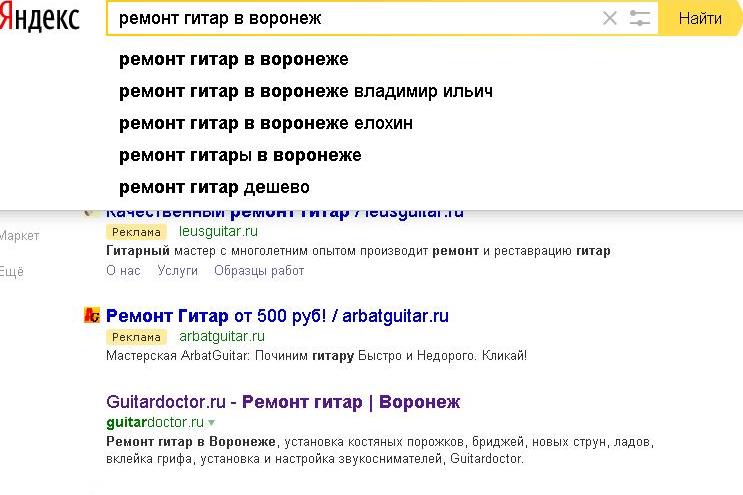Open 'Ремонт Гитар от 500 руб!' ad title

click(277, 315)
